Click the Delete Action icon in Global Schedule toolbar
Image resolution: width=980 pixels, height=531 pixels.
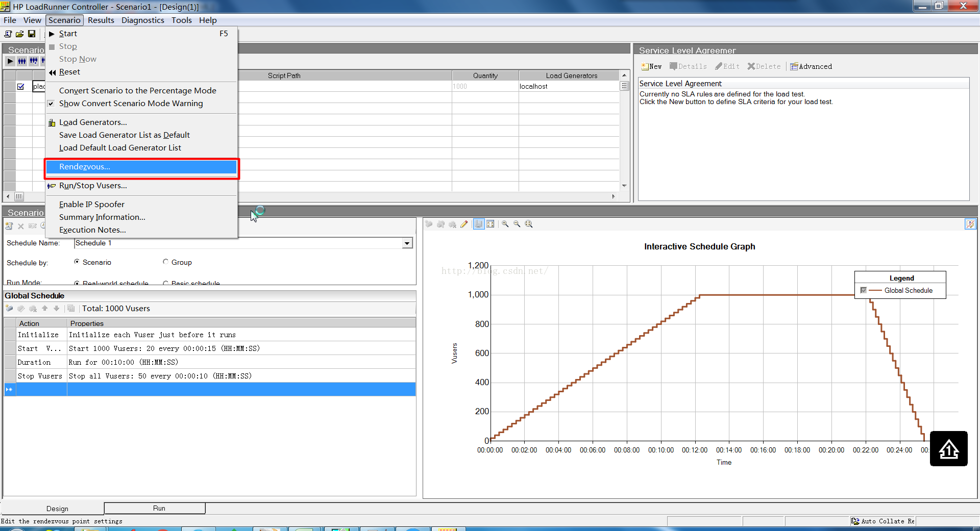33,309
